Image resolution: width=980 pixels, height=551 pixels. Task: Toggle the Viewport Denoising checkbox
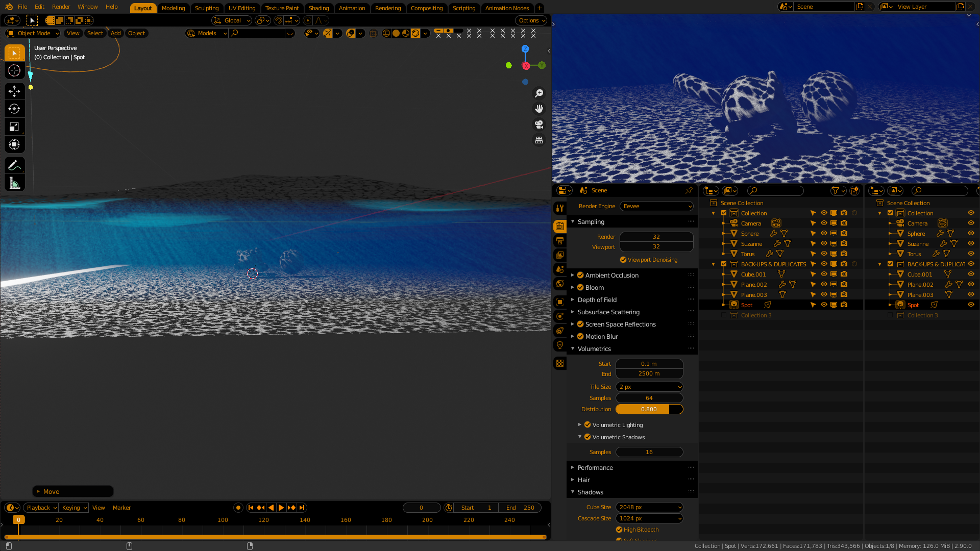pyautogui.click(x=623, y=260)
